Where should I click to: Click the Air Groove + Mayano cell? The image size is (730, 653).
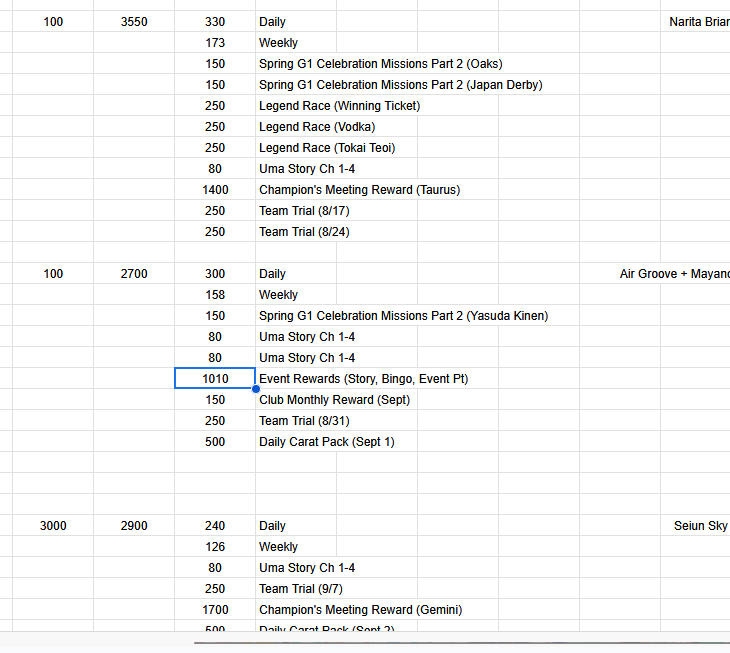click(x=674, y=274)
